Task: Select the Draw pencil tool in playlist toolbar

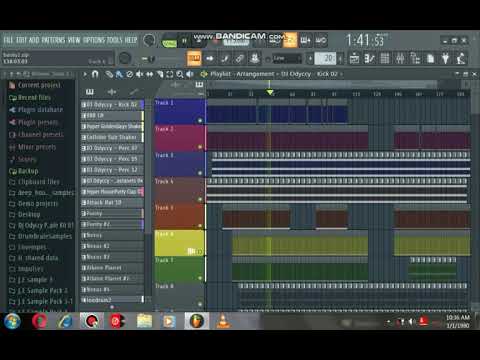Action: [x=109, y=74]
